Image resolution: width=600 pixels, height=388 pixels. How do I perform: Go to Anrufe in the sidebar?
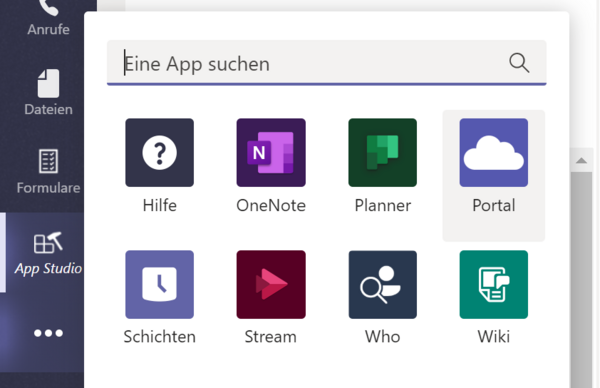[48, 18]
